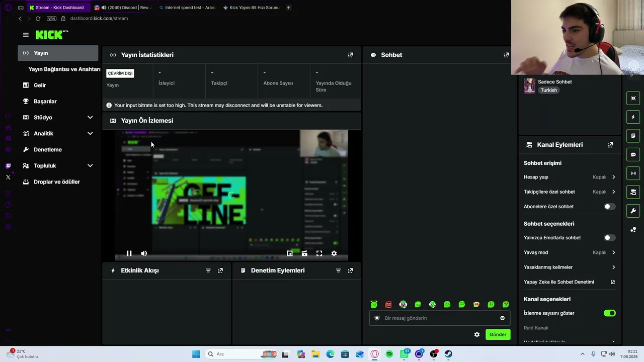
Task: Toggle Yalnızca Emotlarla sohbet switch
Action: [x=609, y=238]
